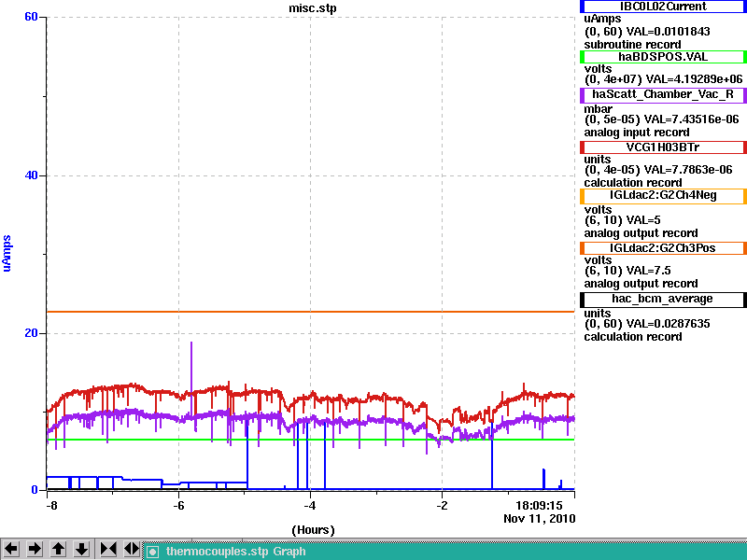This screenshot has height=560, width=747.
Task: Click the zoom-in inward arrows button
Action: 108,549
